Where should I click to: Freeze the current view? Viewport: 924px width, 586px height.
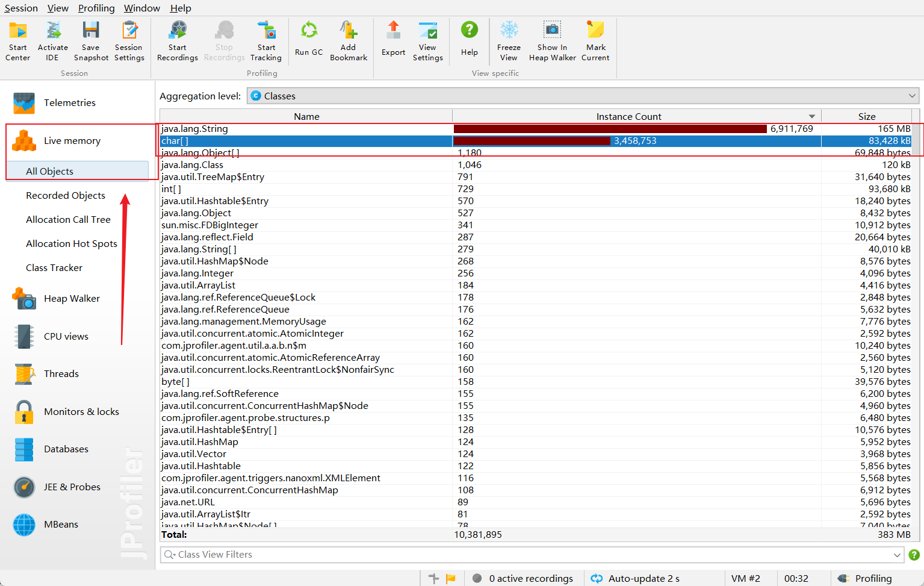point(509,41)
